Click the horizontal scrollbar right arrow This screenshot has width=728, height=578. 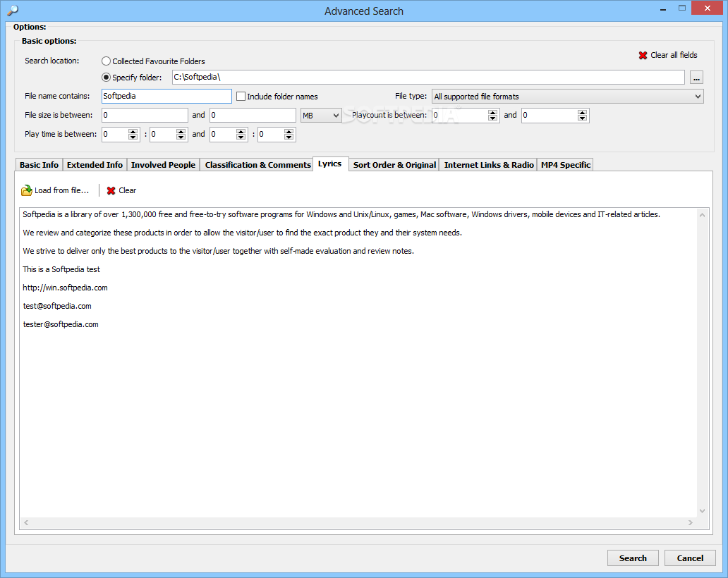[x=691, y=523]
